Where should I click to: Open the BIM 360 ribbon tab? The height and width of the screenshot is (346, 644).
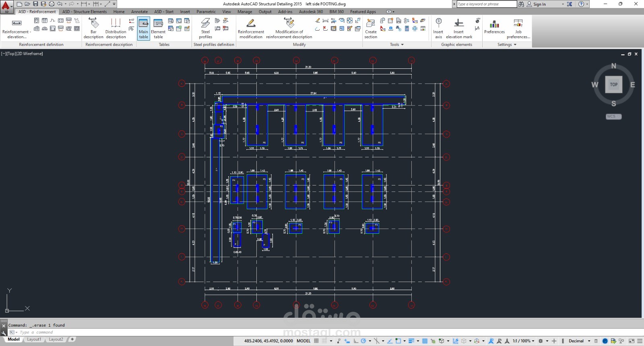coord(336,12)
